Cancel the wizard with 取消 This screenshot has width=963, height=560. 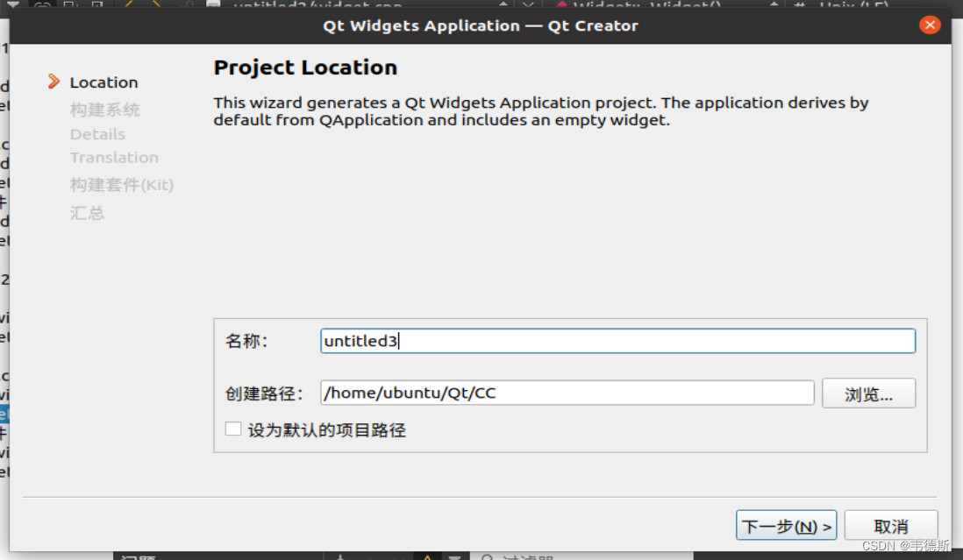(x=890, y=526)
